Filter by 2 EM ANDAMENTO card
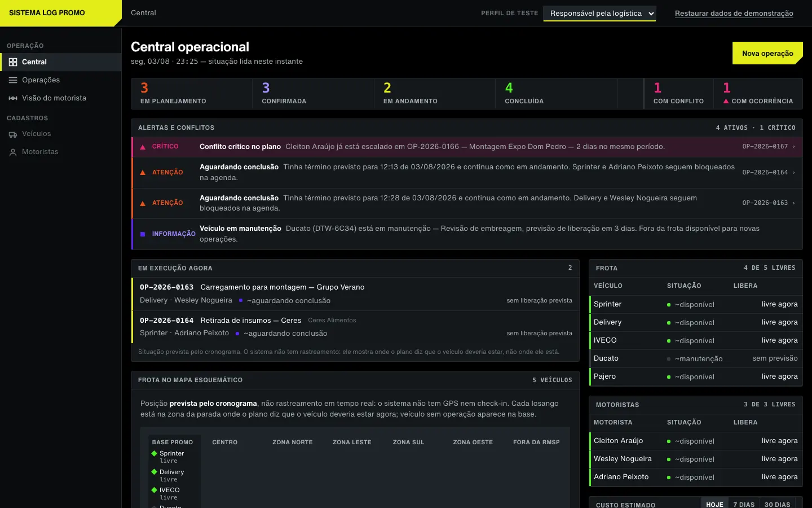The height and width of the screenshot is (508, 812). pos(435,94)
